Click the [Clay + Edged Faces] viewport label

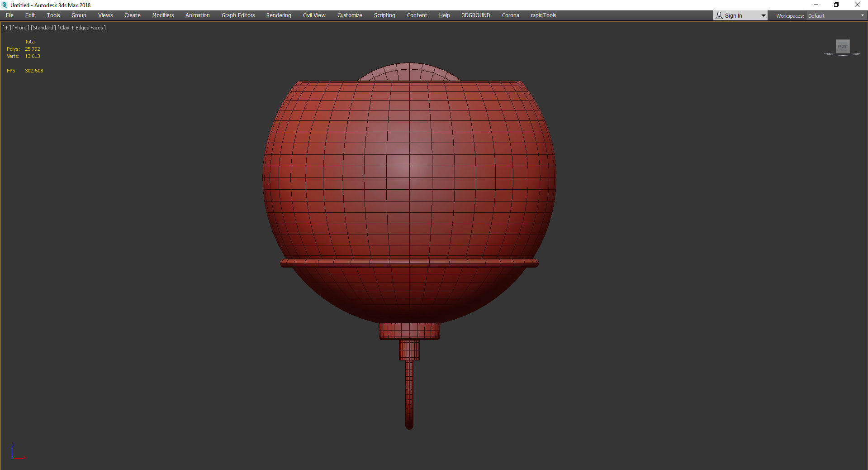tap(82, 28)
